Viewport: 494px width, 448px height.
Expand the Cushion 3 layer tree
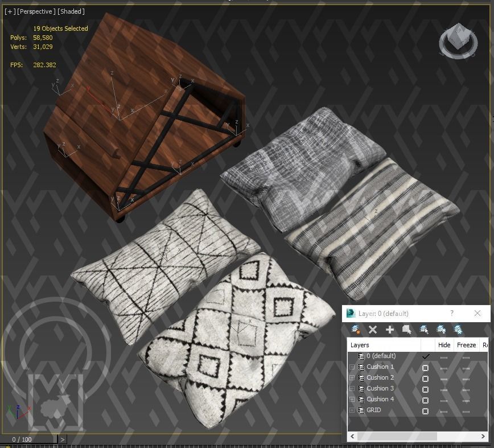pyautogui.click(x=352, y=389)
